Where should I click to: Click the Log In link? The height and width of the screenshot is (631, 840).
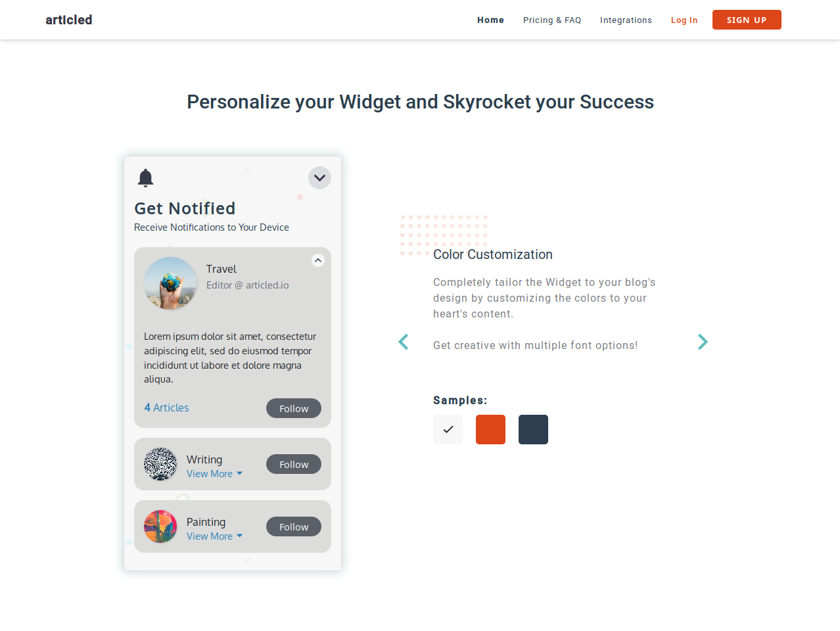[684, 20]
